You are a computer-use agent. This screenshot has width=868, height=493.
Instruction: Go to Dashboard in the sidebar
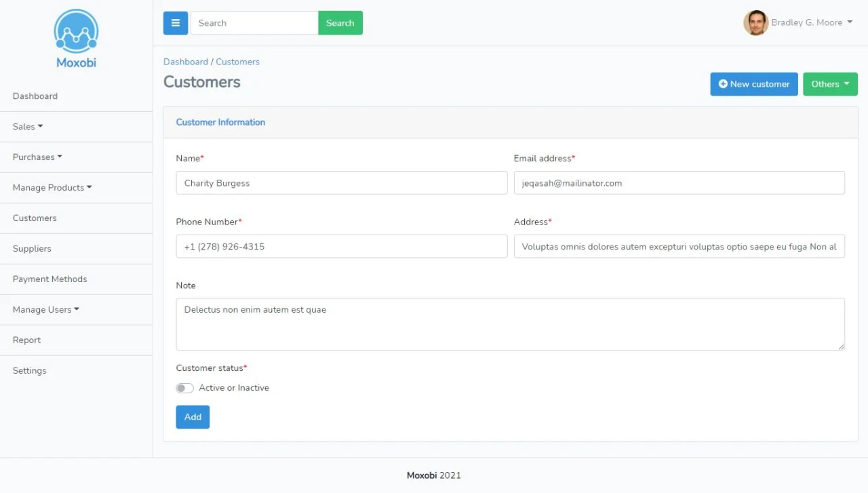35,96
